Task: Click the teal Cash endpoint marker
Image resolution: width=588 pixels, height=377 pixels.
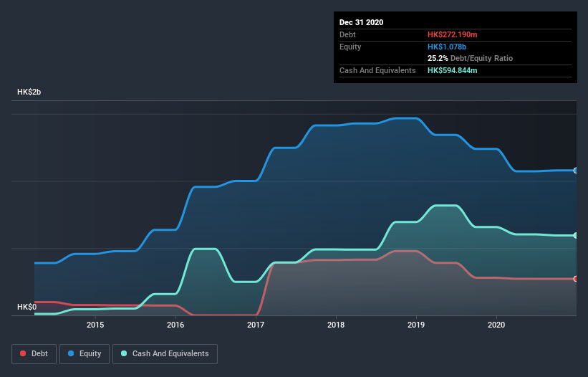Action: [x=576, y=236]
